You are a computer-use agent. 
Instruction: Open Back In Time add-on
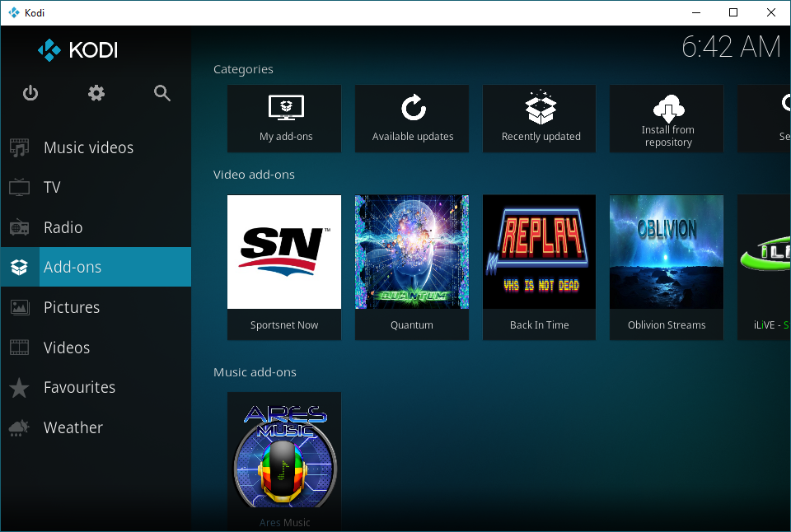click(539, 268)
